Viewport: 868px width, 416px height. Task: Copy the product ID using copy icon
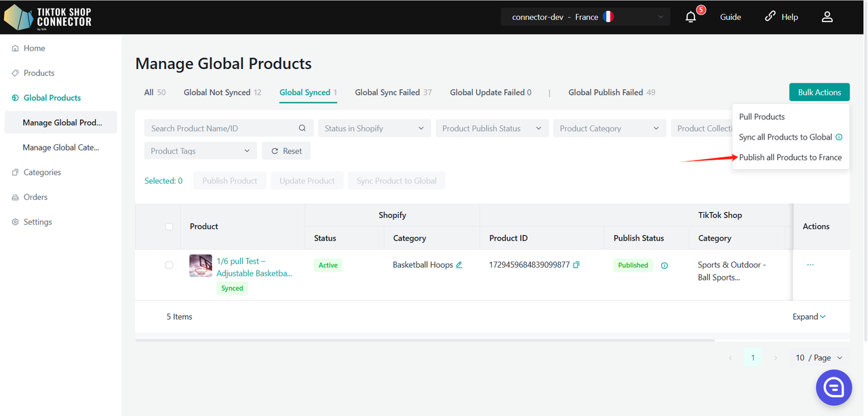(x=576, y=265)
